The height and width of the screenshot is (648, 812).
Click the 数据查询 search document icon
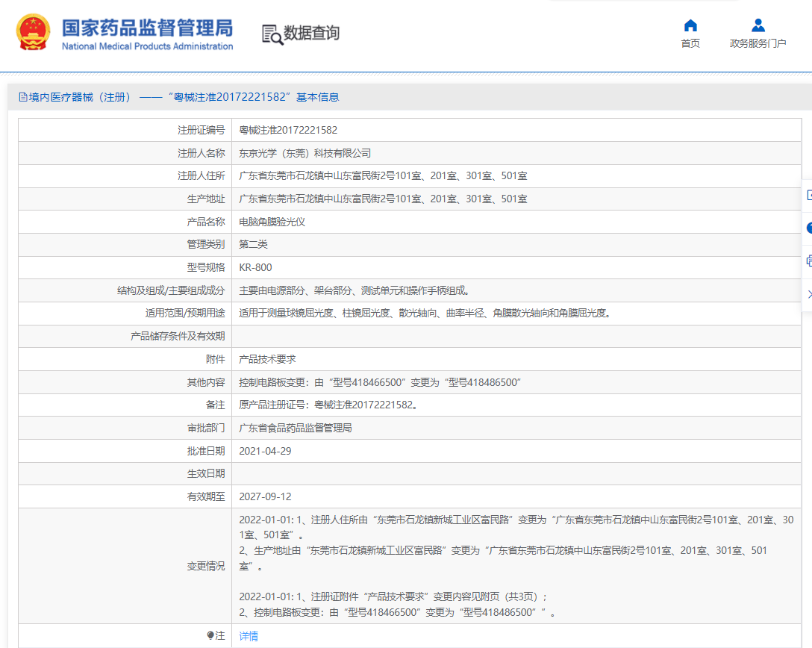(x=272, y=34)
